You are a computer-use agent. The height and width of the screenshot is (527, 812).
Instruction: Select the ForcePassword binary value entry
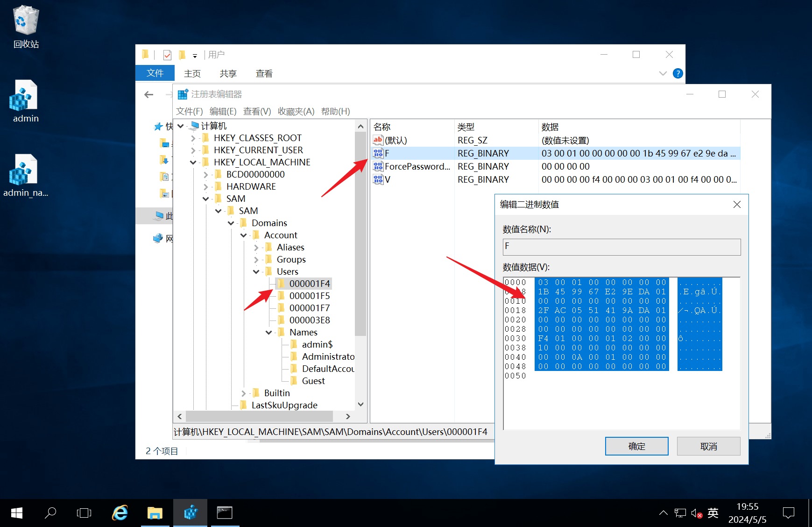coord(417,166)
